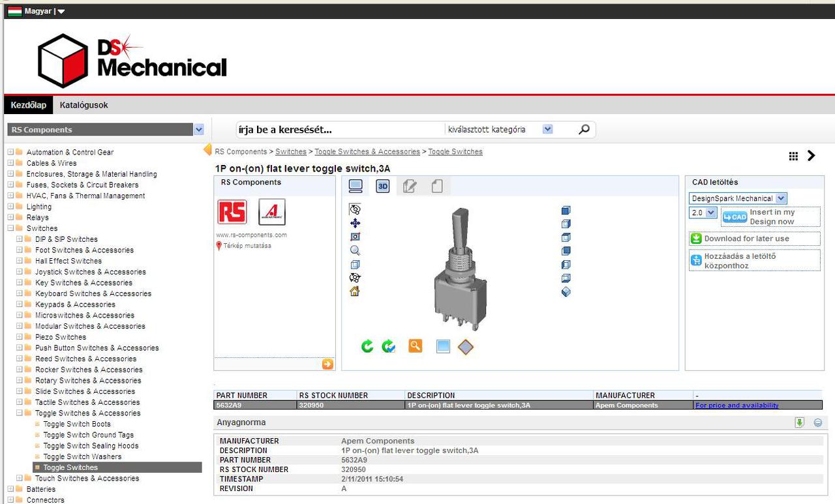Go to next item with the black chevron
835x504 pixels.
[x=812, y=156]
